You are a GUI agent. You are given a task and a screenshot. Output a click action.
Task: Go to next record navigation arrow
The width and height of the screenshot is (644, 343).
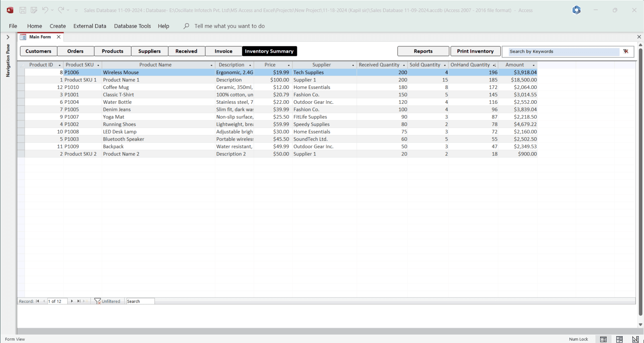coord(72,301)
